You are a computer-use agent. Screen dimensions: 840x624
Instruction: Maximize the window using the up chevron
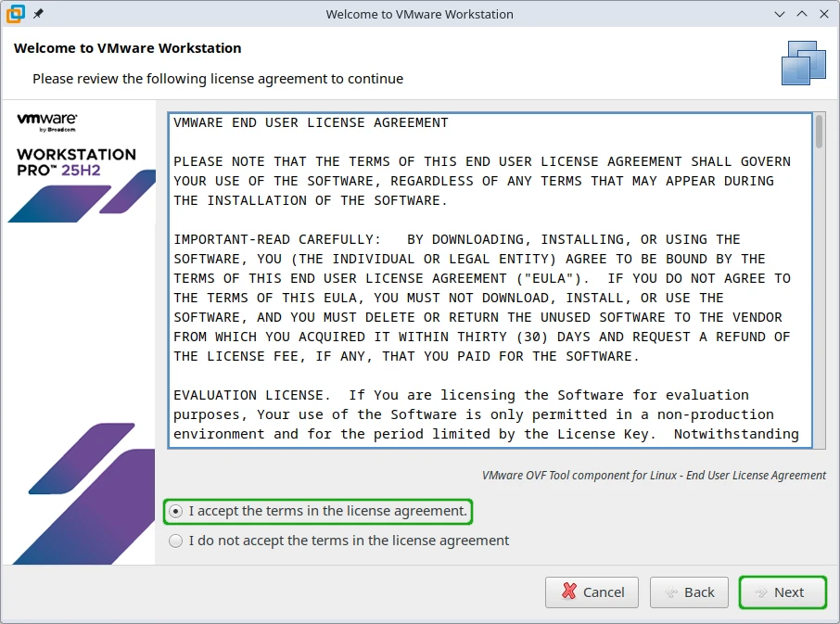tap(800, 14)
